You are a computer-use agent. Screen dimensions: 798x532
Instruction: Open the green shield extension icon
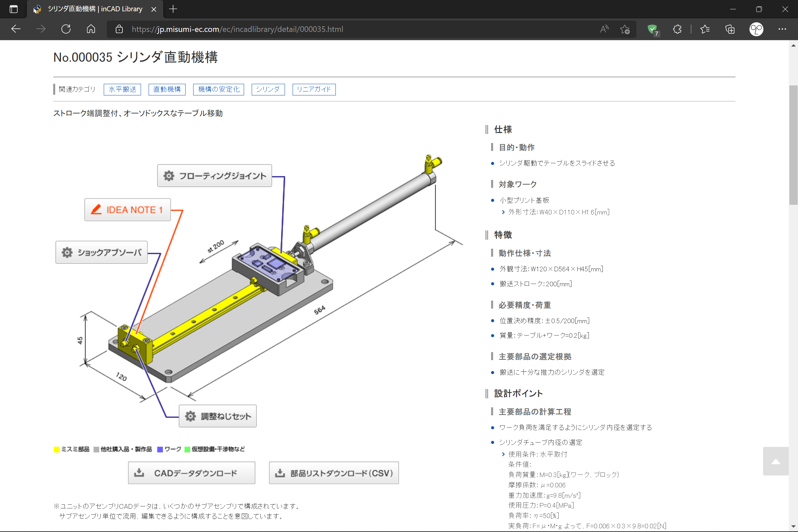[652, 30]
